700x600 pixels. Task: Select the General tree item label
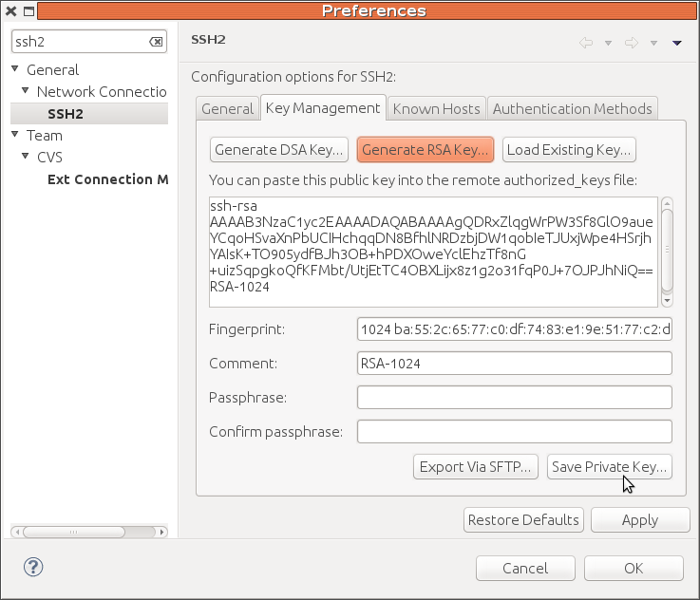coord(52,70)
